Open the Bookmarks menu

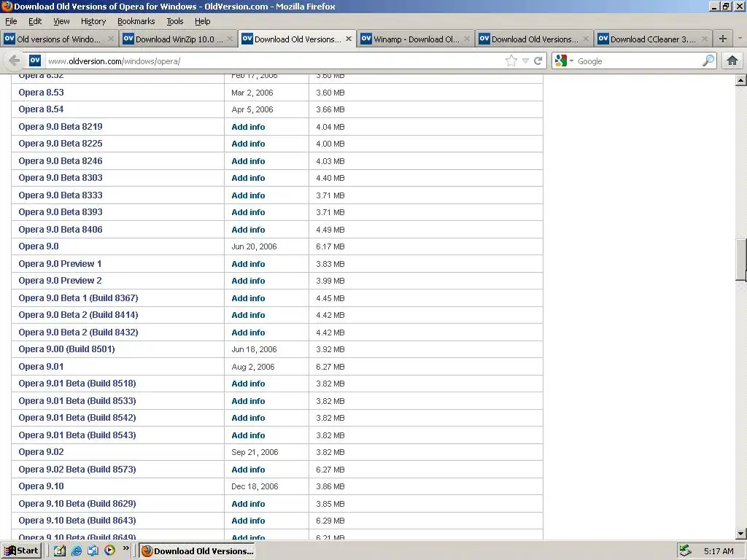136,21
